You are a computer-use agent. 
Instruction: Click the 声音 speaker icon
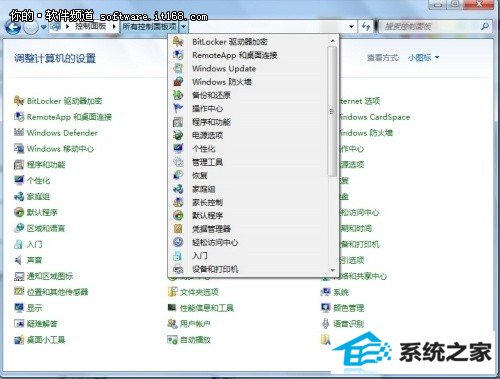point(19,260)
